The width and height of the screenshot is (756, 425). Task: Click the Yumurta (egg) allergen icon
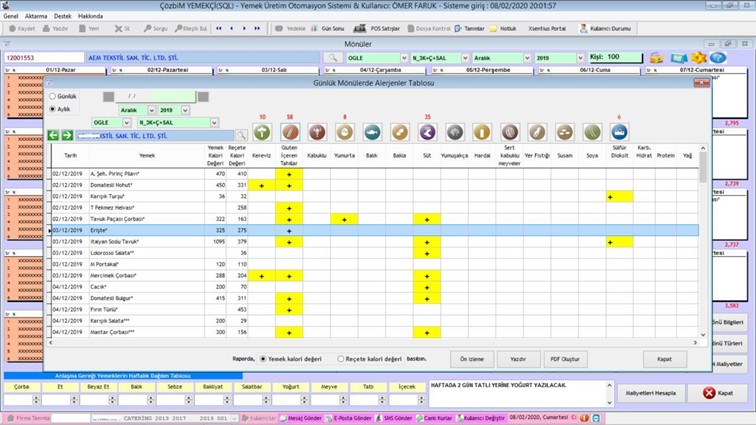pos(345,133)
